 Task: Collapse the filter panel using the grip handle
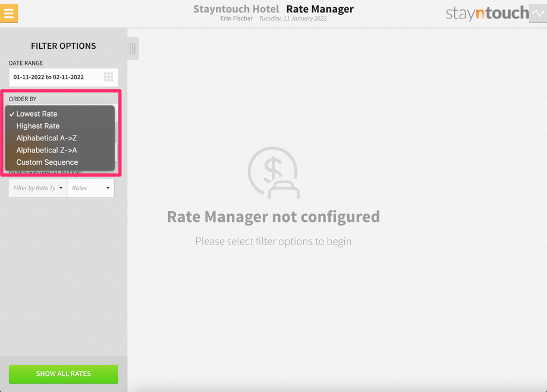[x=133, y=49]
